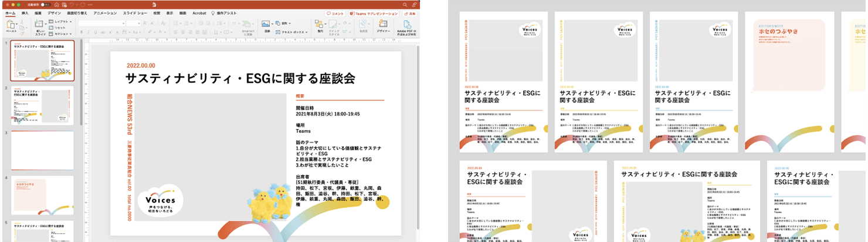Select slide 2 thumbnail
This screenshot has height=242, width=868.
(x=43, y=106)
